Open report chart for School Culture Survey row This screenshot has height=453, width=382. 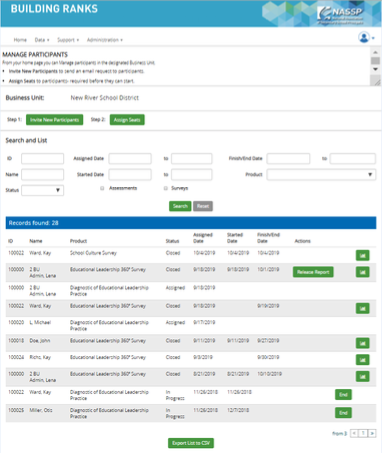click(x=362, y=255)
